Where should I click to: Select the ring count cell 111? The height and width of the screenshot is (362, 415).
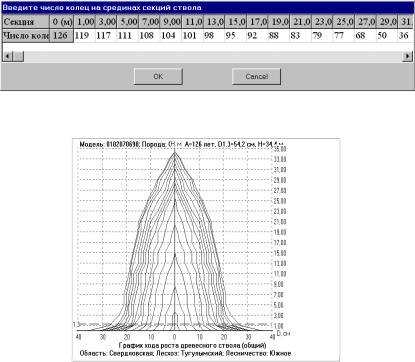127,36
